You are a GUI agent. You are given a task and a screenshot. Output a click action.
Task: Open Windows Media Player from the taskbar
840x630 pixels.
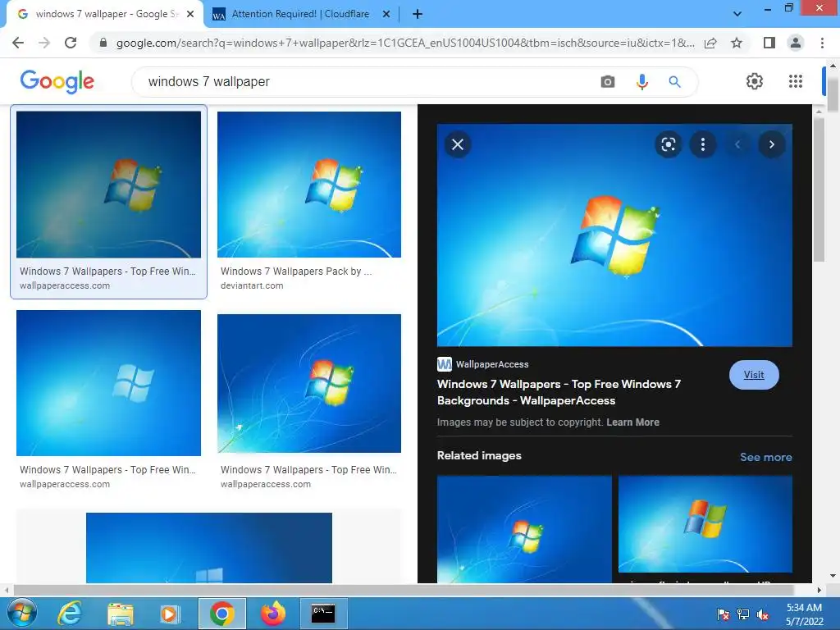[x=171, y=614]
